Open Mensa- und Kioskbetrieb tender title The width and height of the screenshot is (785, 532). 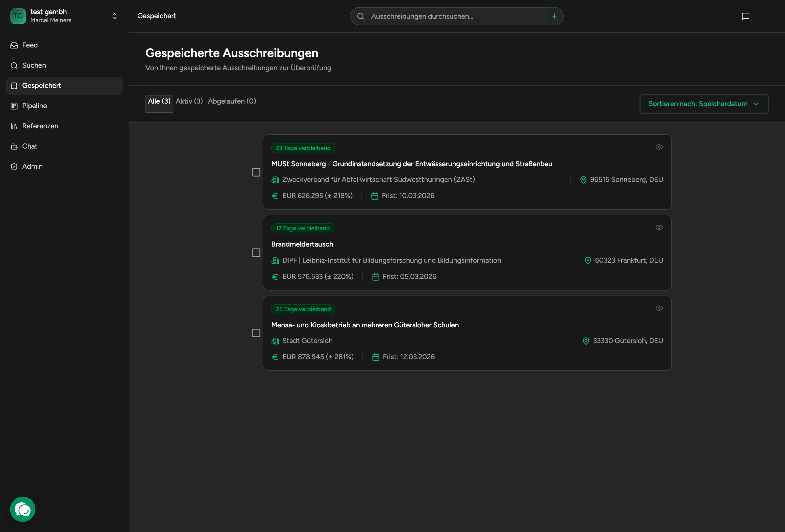point(365,325)
